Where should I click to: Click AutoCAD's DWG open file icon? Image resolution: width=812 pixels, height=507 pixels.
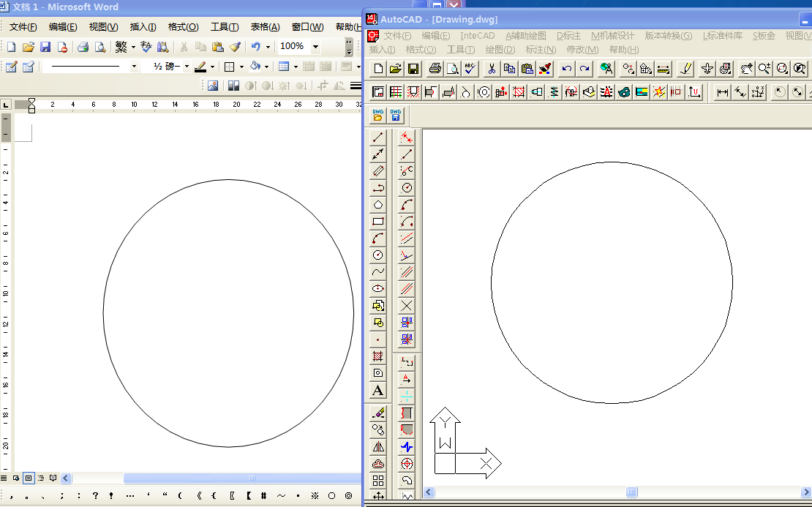[378, 115]
